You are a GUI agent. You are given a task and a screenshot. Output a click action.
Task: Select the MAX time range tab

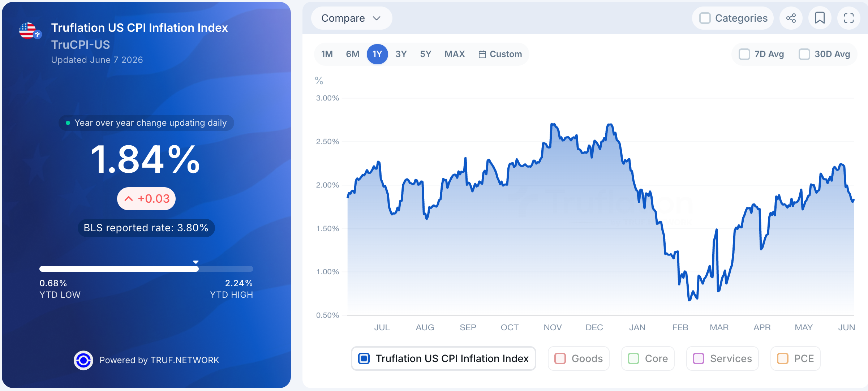(455, 54)
